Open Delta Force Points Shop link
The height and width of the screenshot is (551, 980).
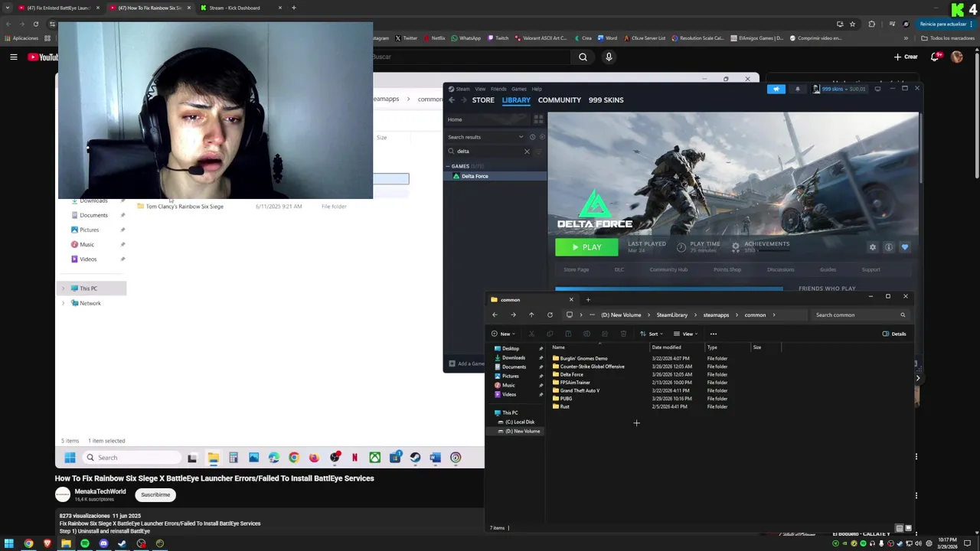[727, 269]
